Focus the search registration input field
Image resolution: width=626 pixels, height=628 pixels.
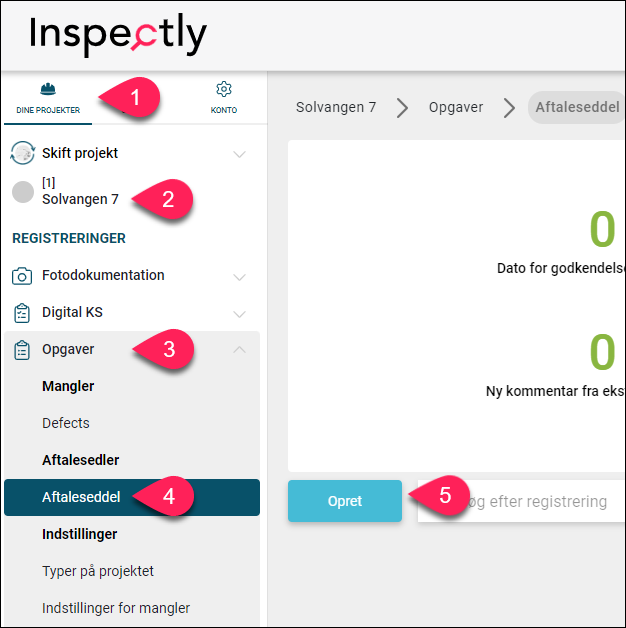point(521,501)
